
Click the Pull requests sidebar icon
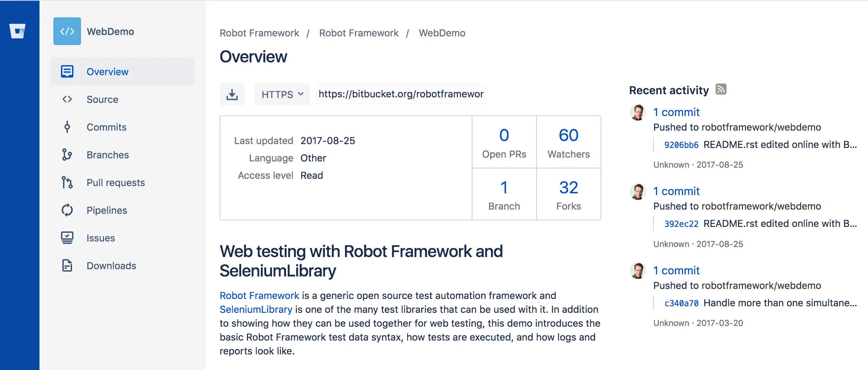(x=67, y=183)
